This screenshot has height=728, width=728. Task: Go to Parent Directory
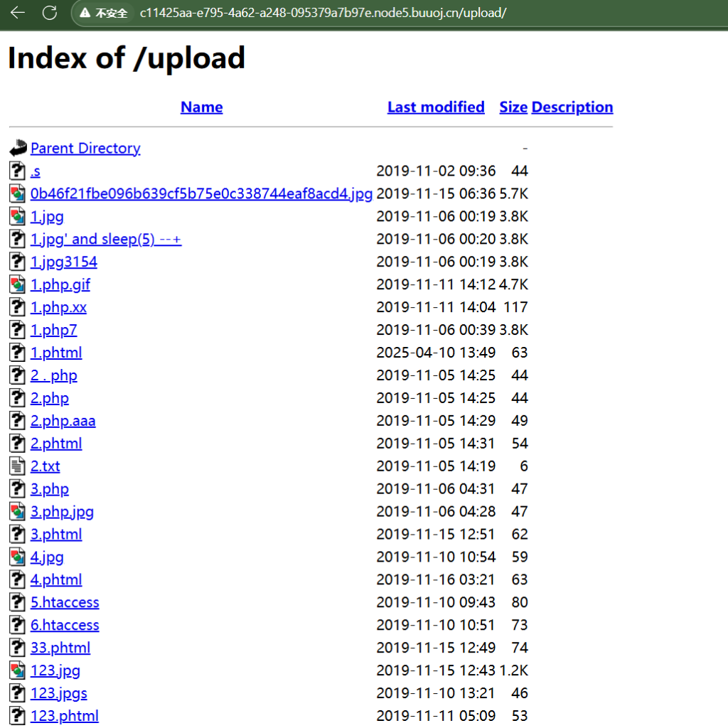(85, 149)
